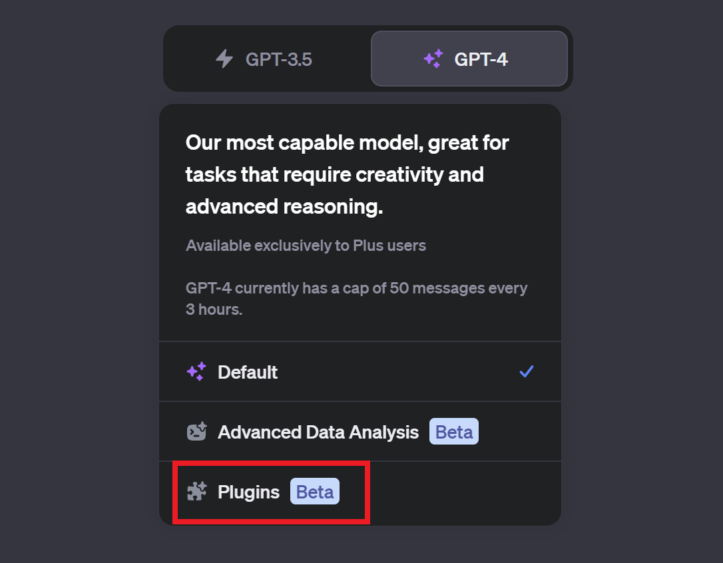This screenshot has height=563, width=723.
Task: Click the Plugins label text
Action: click(x=249, y=492)
